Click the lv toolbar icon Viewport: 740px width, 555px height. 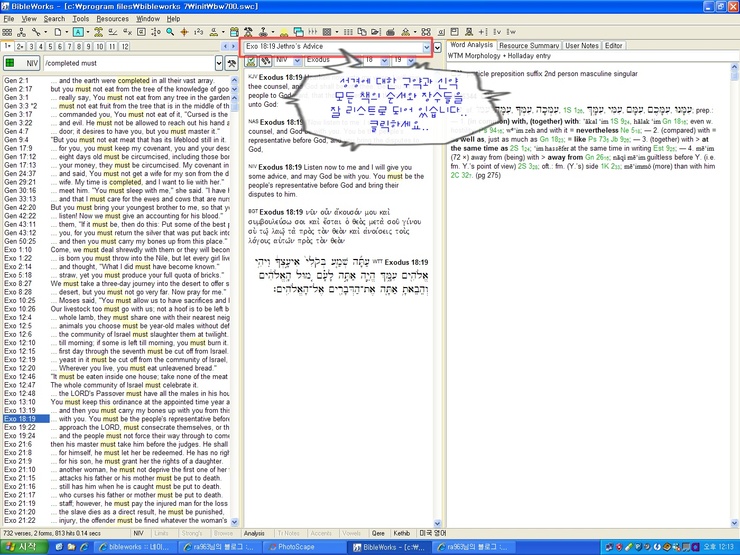click(x=497, y=32)
